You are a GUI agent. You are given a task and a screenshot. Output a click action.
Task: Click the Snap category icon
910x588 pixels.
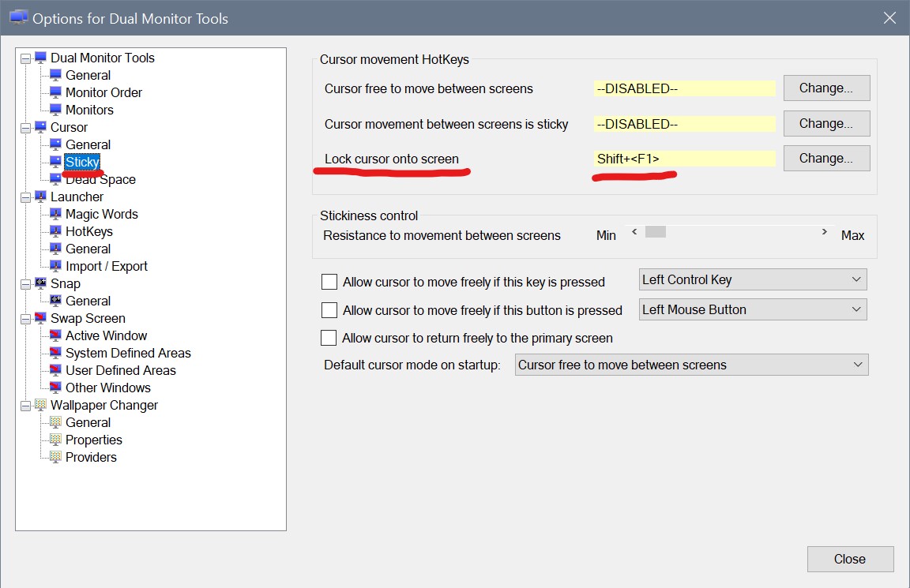(40, 283)
